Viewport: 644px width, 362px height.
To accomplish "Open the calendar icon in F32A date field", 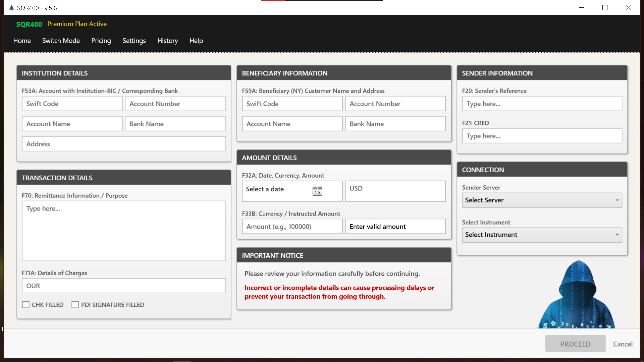I will 317,191.
